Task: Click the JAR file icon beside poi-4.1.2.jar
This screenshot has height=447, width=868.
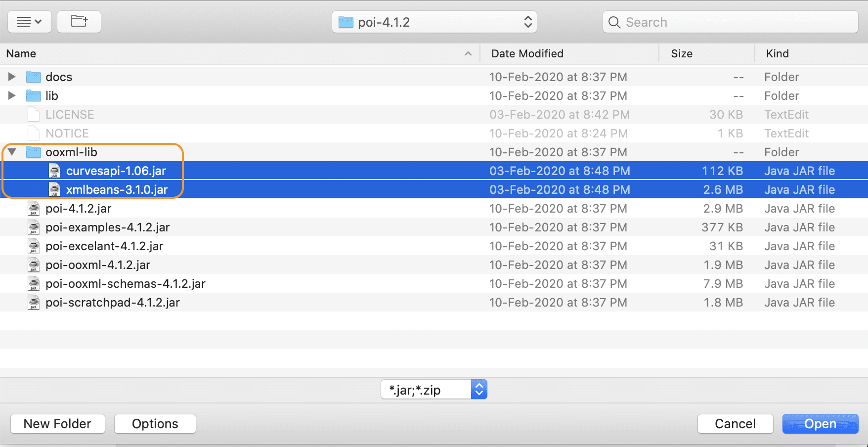Action: coord(33,208)
